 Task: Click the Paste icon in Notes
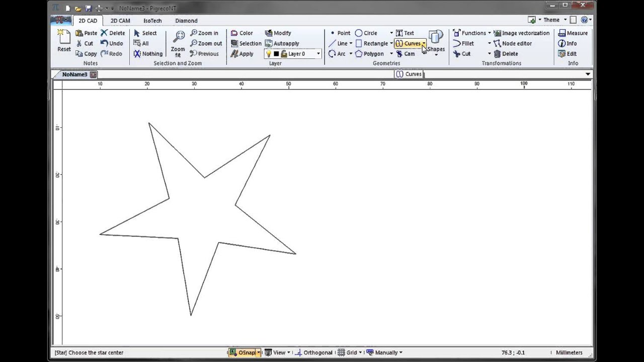click(x=79, y=33)
